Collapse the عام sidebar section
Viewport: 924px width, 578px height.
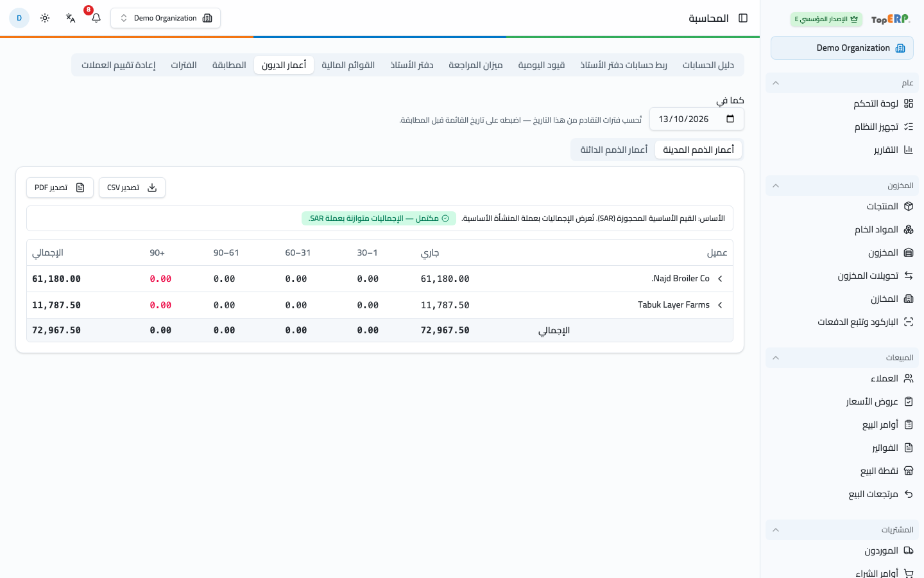(842, 83)
